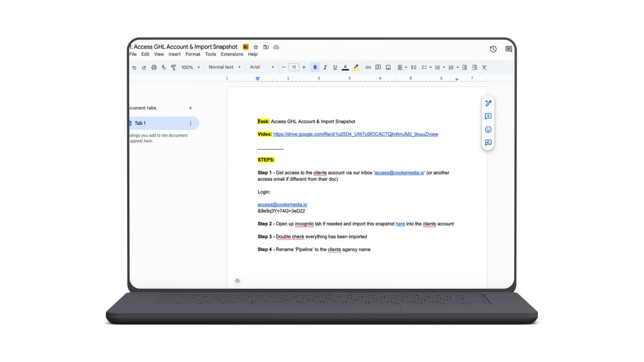The height and width of the screenshot is (362, 644).
Task: Toggle italic formatting
Action: point(325,67)
